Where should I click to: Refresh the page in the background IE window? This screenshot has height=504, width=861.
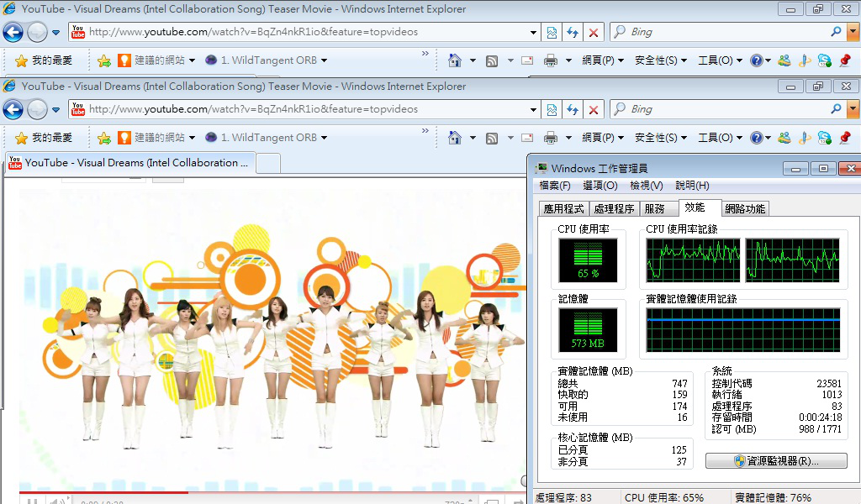pos(572,33)
